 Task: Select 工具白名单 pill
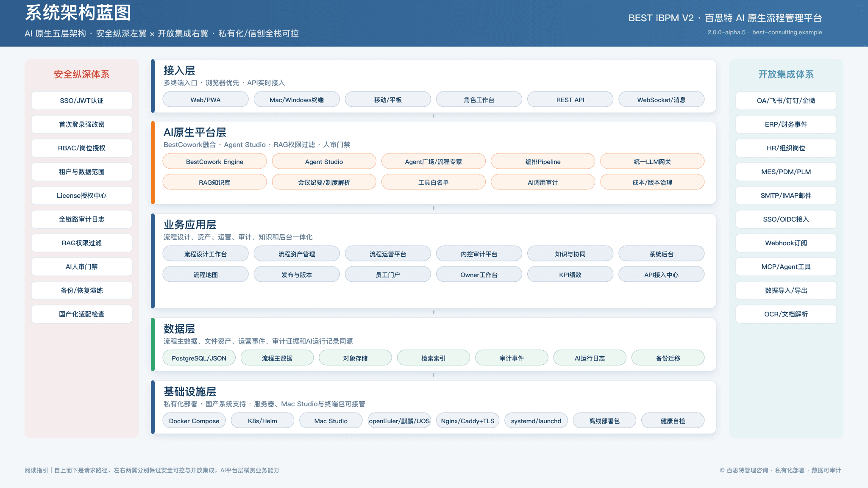(x=434, y=182)
